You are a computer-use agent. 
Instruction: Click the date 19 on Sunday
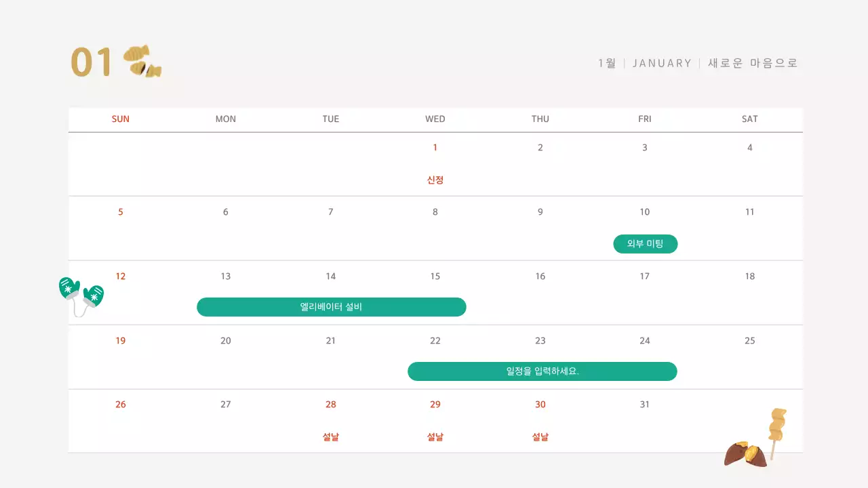121,341
